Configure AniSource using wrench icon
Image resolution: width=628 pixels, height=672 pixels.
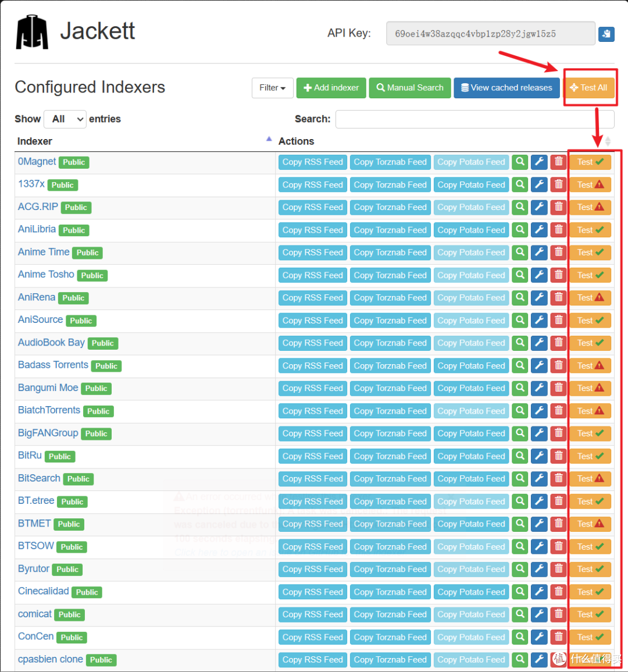coord(540,321)
